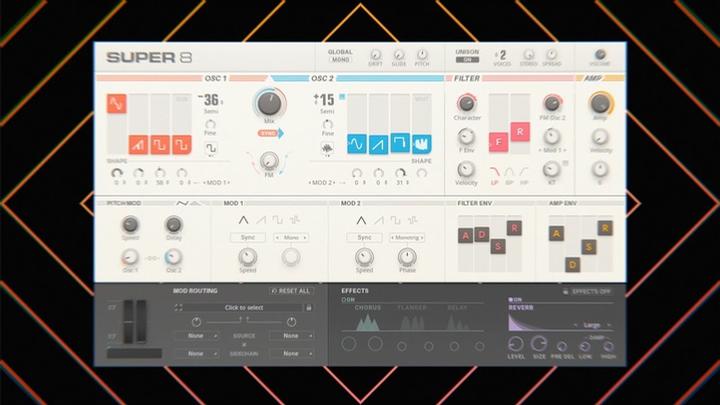
Task: Click the Super 8 logo
Action: (x=149, y=57)
